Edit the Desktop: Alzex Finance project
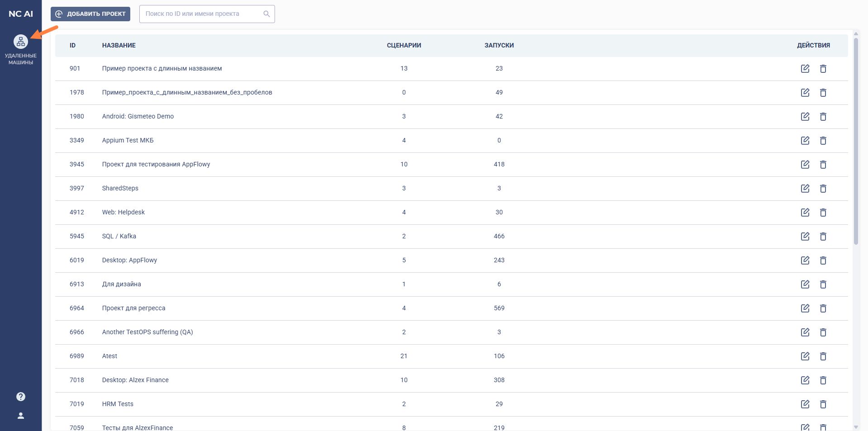Screen dimensions: 868x431 tap(805, 380)
